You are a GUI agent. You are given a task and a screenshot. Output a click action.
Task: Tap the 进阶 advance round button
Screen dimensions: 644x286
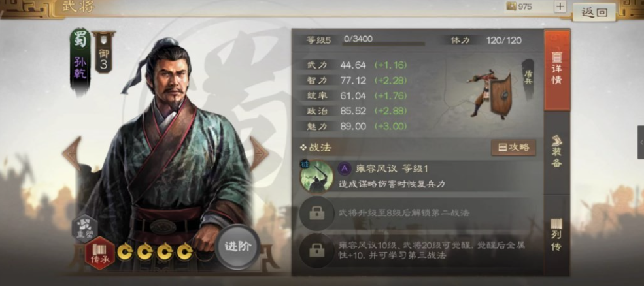tap(237, 247)
